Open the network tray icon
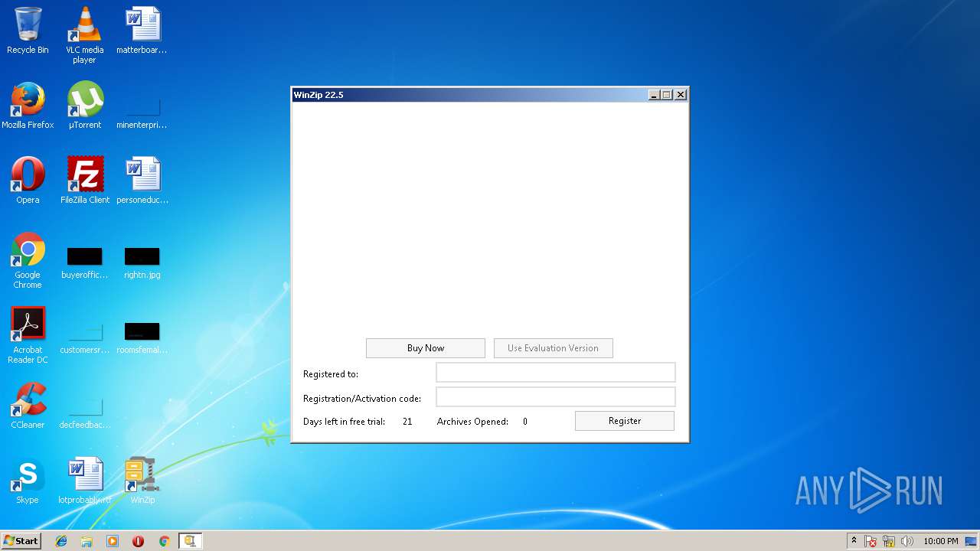 click(x=889, y=541)
